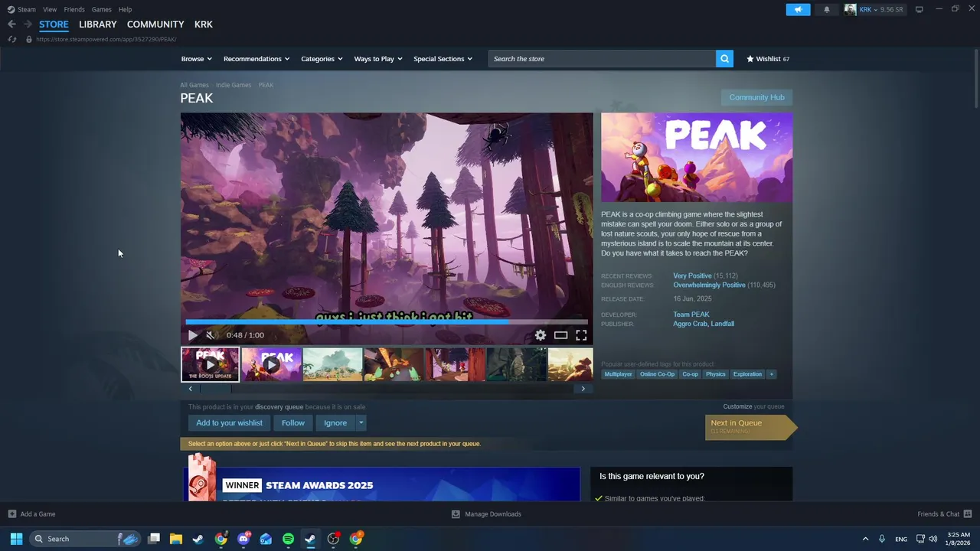Screen dimensions: 980x551
Task: Click the Manage Downloads icon
Action: [456, 514]
